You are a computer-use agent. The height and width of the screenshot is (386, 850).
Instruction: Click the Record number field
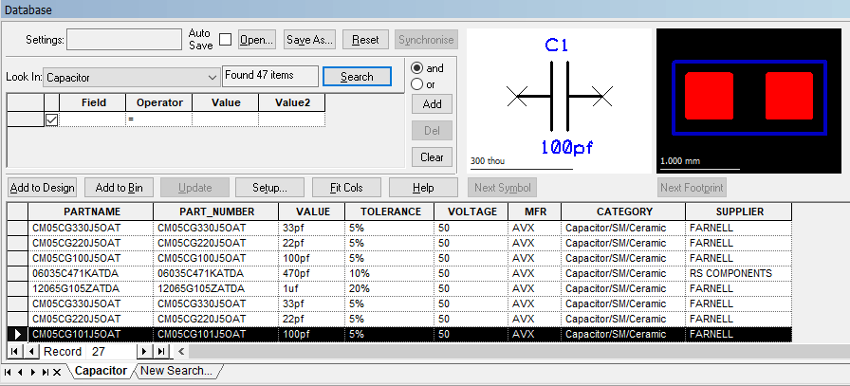pos(112,351)
